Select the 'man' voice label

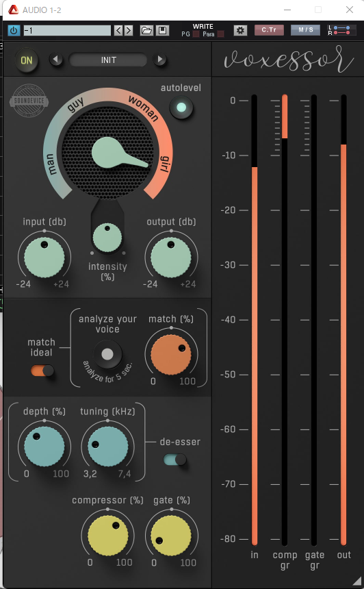tap(51, 164)
